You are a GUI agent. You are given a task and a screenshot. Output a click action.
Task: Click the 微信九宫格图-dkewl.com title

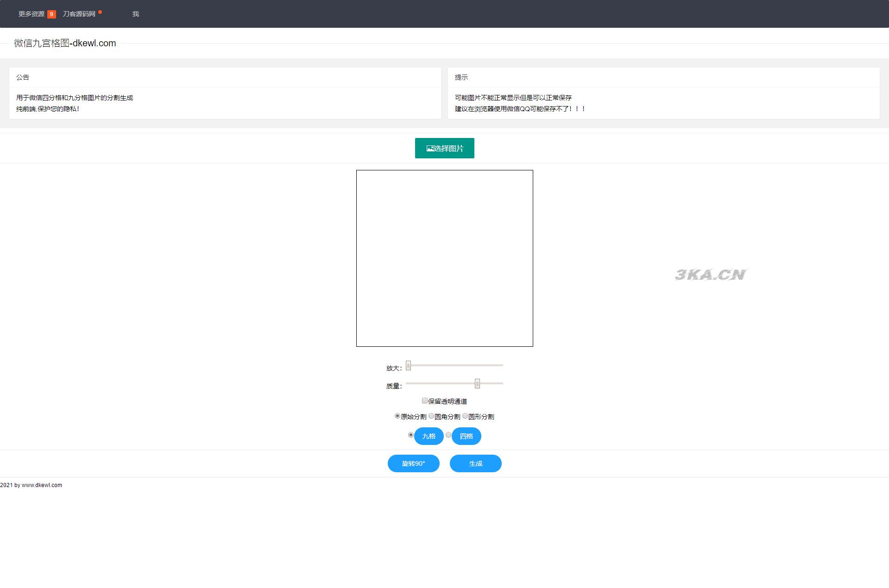point(65,43)
